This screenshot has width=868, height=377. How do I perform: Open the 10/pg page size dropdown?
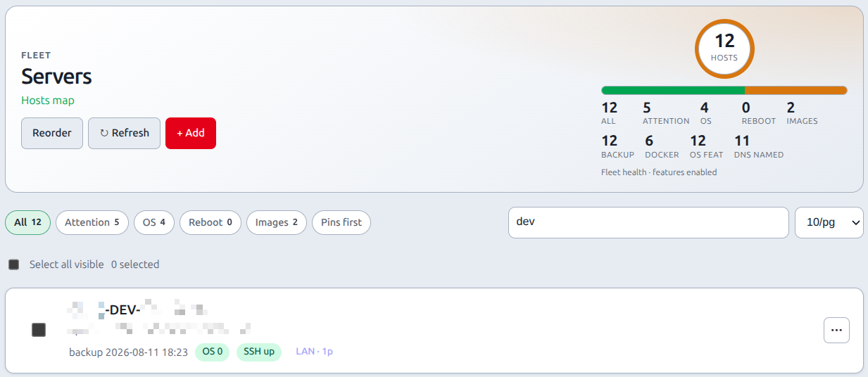829,222
